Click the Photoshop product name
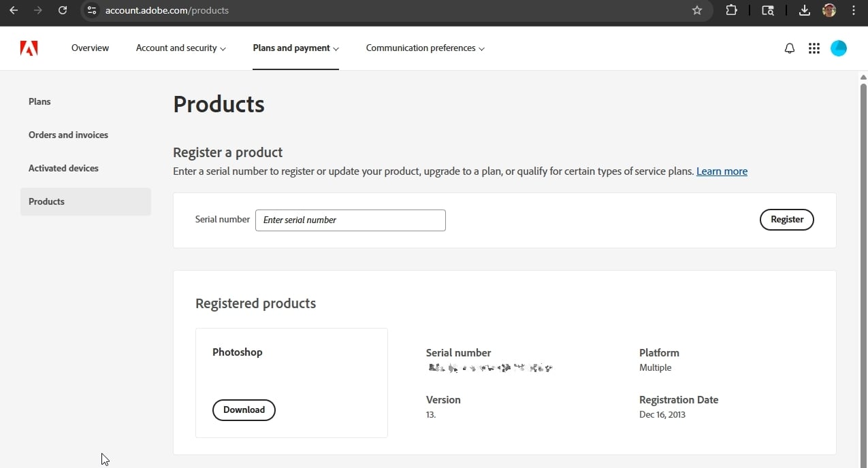The height and width of the screenshot is (468, 868). [237, 352]
